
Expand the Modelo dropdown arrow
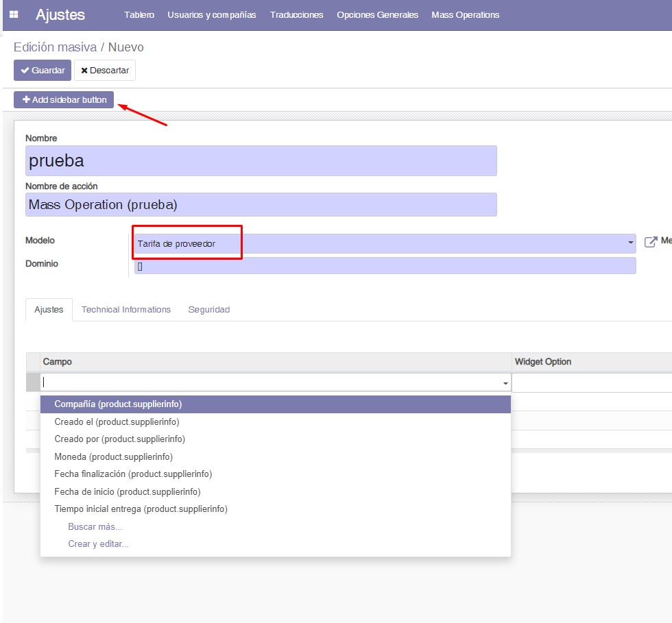tap(630, 243)
